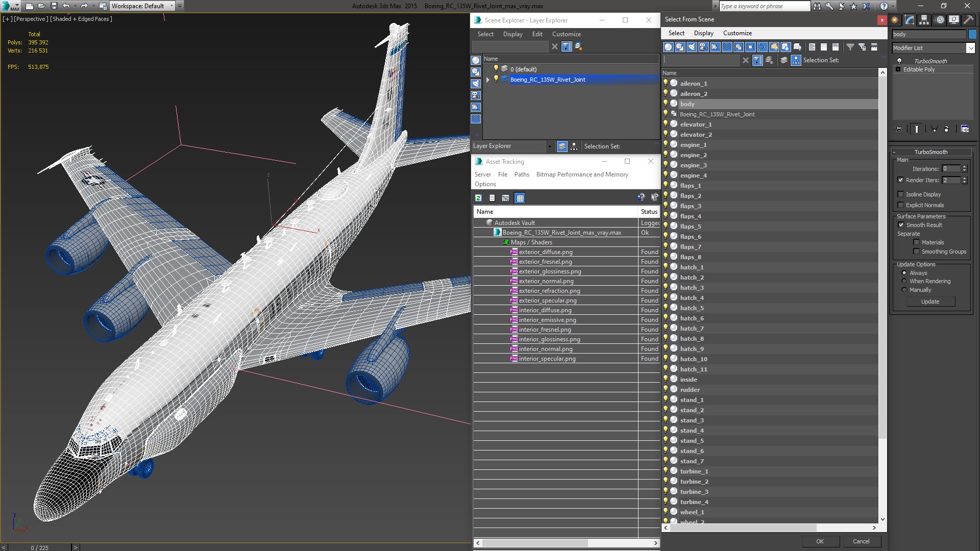The image size is (980, 551).
Task: Click OK in Select From Scene dialog
Action: click(820, 541)
